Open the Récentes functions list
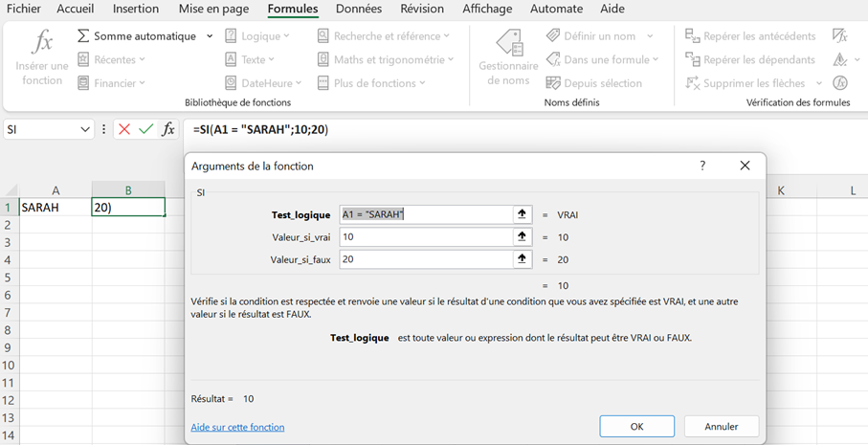868x445 pixels. pyautogui.click(x=111, y=59)
